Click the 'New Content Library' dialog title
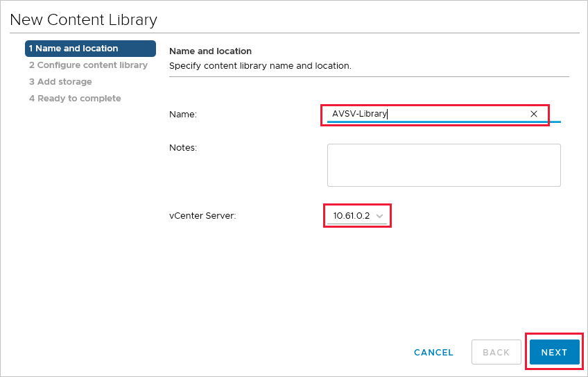588x377 pixels. point(83,20)
